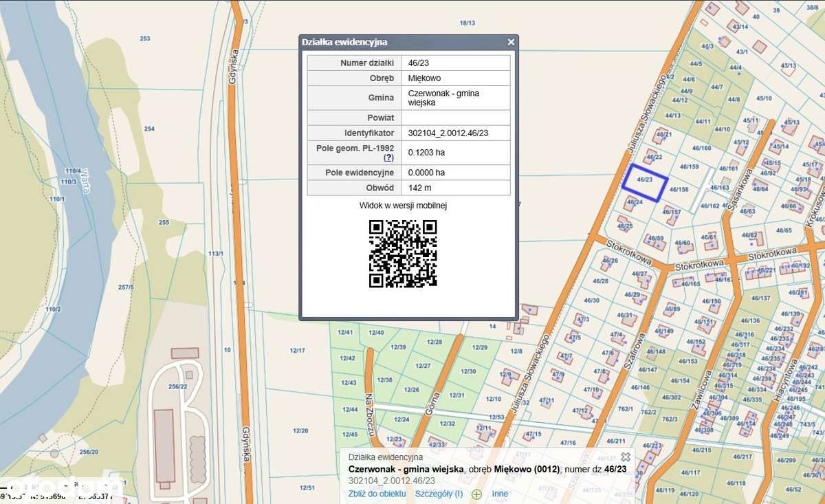Click the Identyfikator value 302104_2.0012.46/23
The width and height of the screenshot is (825, 504).
[x=448, y=133]
